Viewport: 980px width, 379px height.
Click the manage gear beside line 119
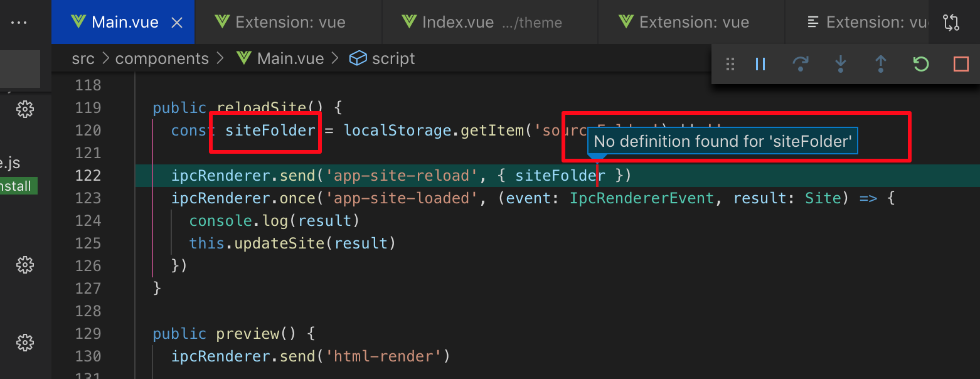tap(25, 109)
